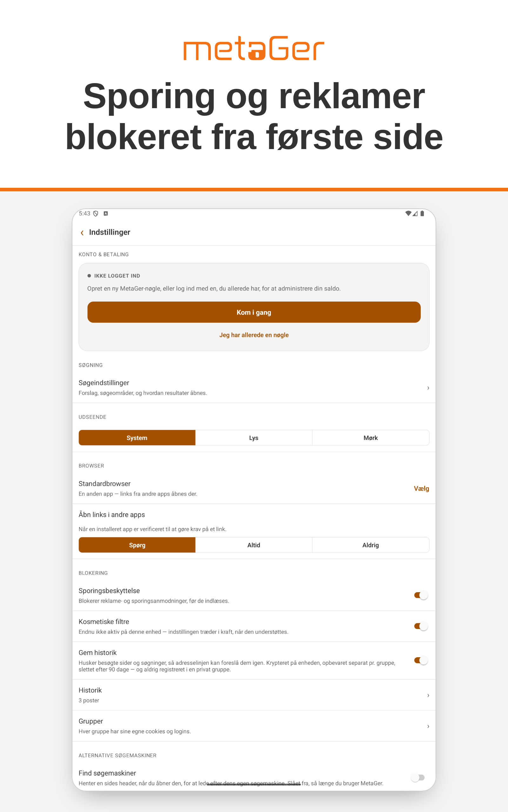
Task: Choose Spørg for opening links
Action: click(x=137, y=545)
